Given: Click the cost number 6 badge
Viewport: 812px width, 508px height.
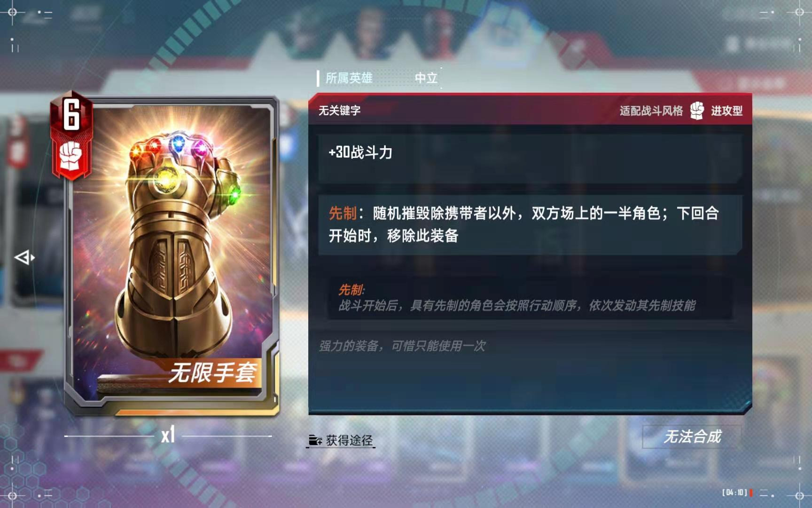Looking at the screenshot, I should (71, 114).
